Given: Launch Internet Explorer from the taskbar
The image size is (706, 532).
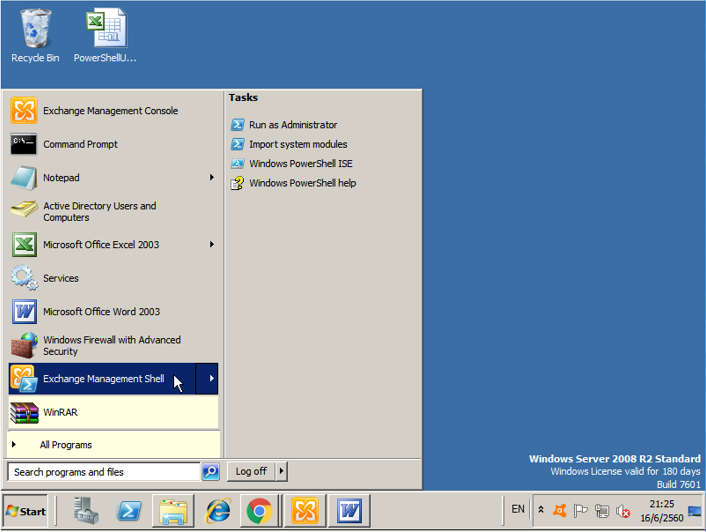Looking at the screenshot, I should 218,510.
